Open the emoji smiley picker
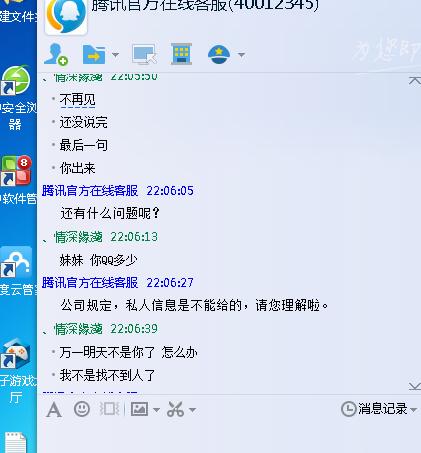The width and height of the screenshot is (421, 453). coord(82,409)
